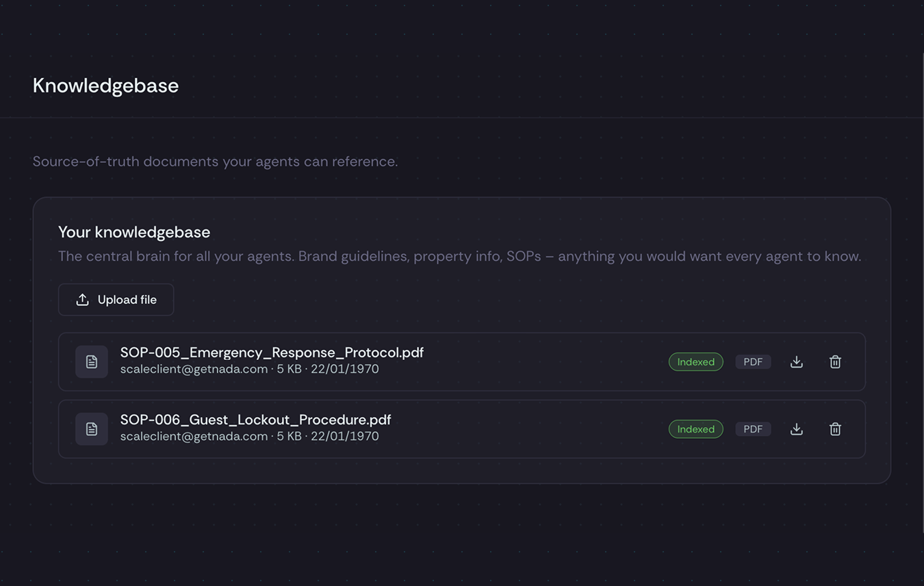
Task: Click the Upload file button
Action: coord(116,300)
